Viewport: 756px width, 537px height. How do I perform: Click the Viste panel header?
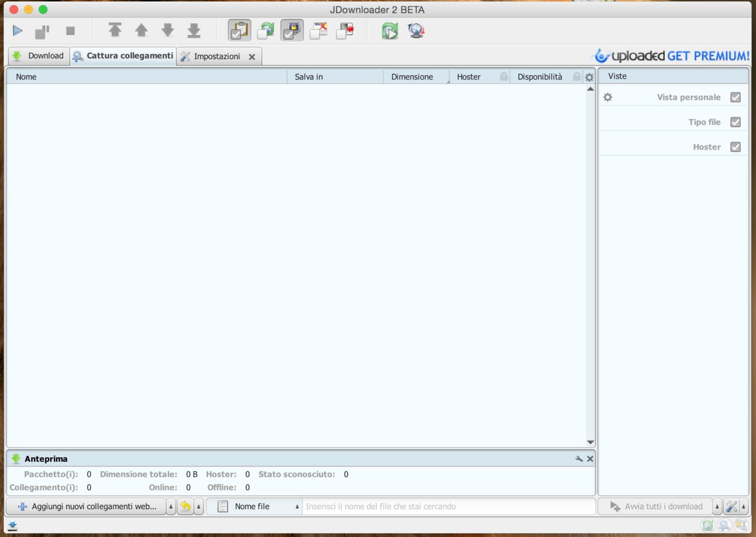pyautogui.click(x=673, y=76)
